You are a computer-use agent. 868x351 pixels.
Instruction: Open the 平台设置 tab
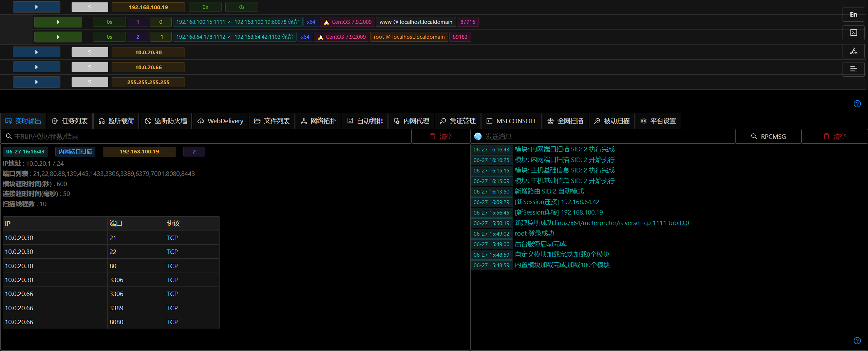point(658,121)
